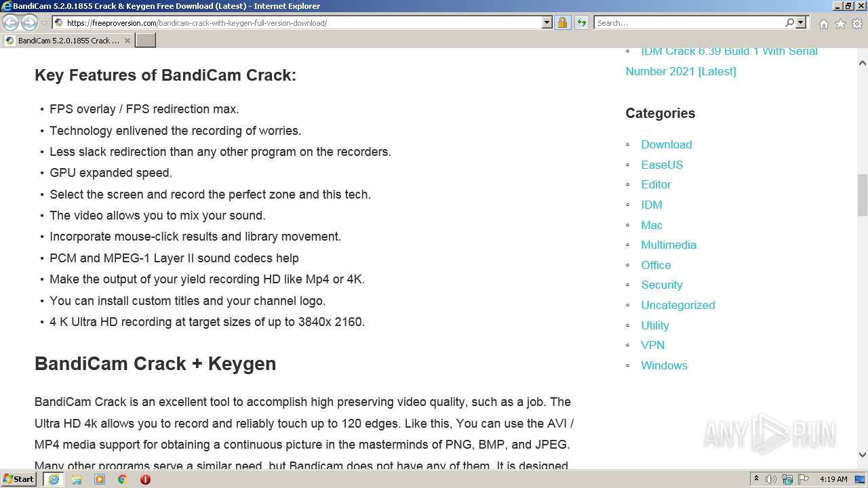Open IDM Crack 6.39 Build 1 link

722,61
